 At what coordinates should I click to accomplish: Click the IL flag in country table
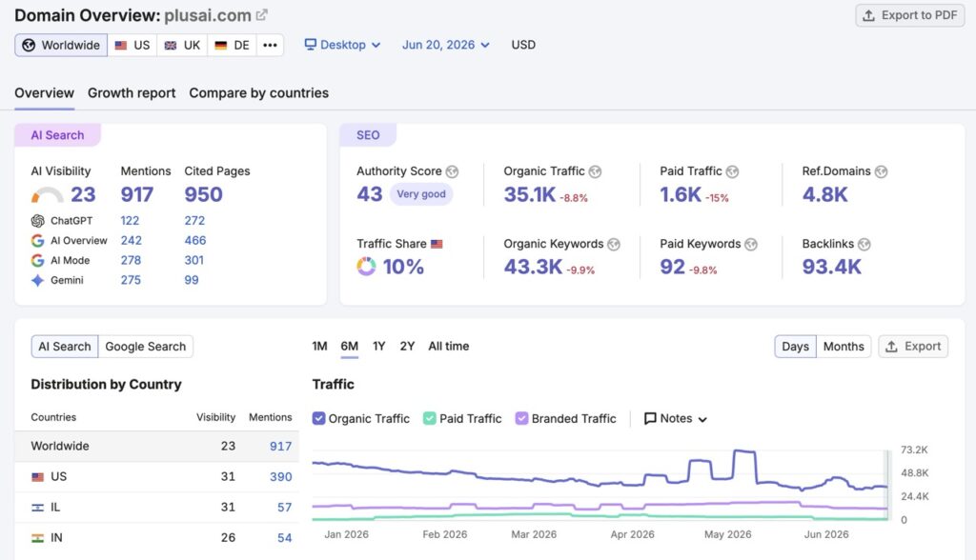tap(38, 508)
